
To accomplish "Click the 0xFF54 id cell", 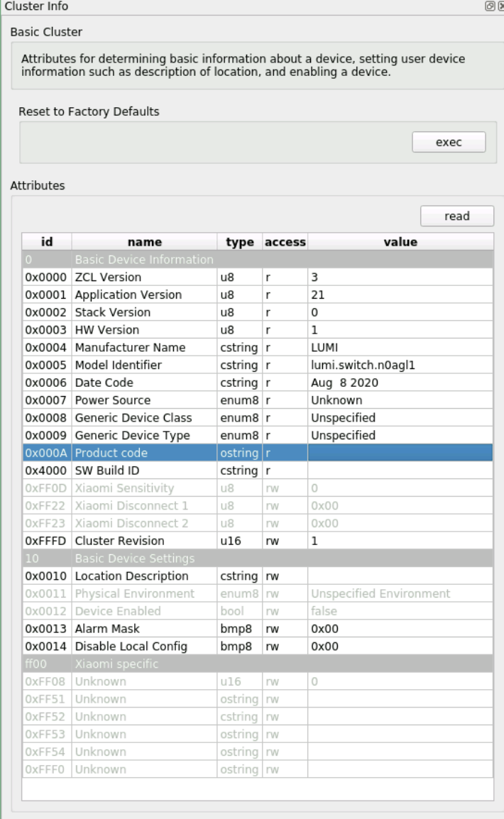I will 47,752.
